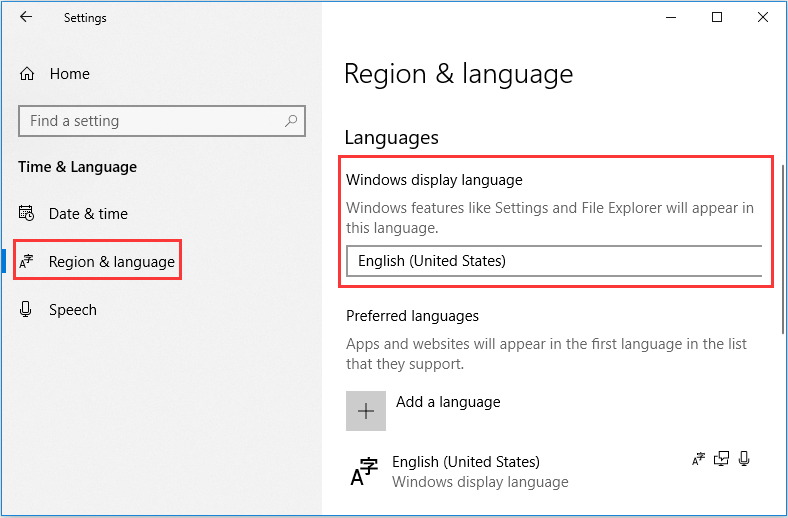Viewport: 788px width, 518px height.
Task: Click the speech recognition microphone feature icon
Action: click(x=744, y=459)
